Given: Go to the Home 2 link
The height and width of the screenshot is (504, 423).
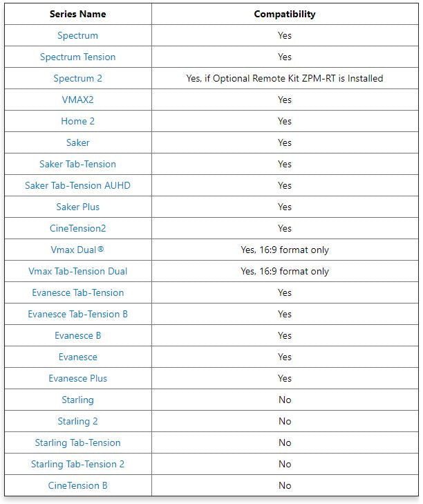Looking at the screenshot, I should [x=77, y=121].
